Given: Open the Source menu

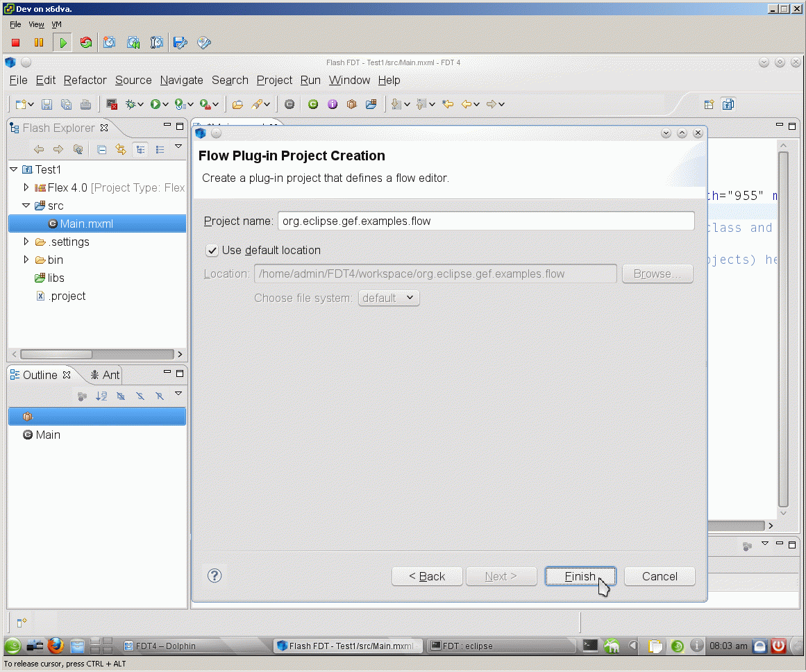Looking at the screenshot, I should point(133,81).
